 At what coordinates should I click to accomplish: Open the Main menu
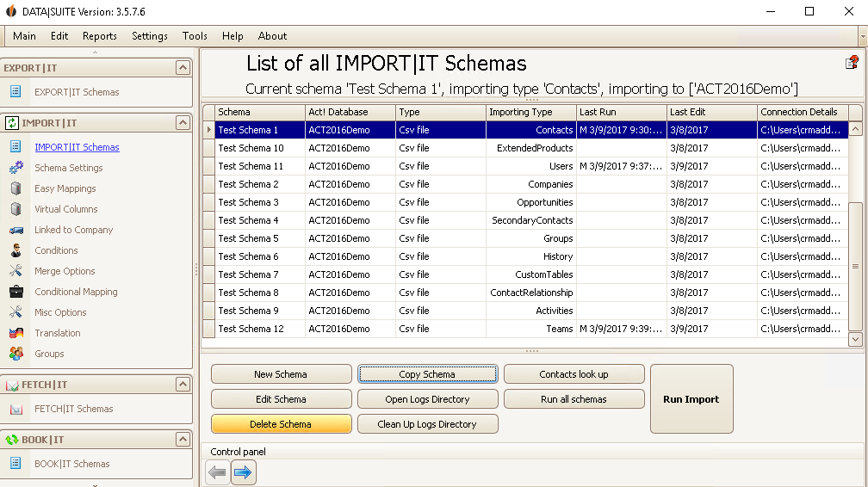24,36
